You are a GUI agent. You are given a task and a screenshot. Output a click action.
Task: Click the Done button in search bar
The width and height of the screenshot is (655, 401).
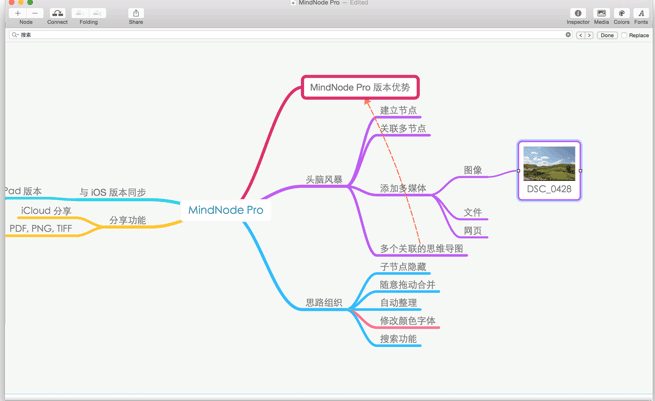pos(607,35)
